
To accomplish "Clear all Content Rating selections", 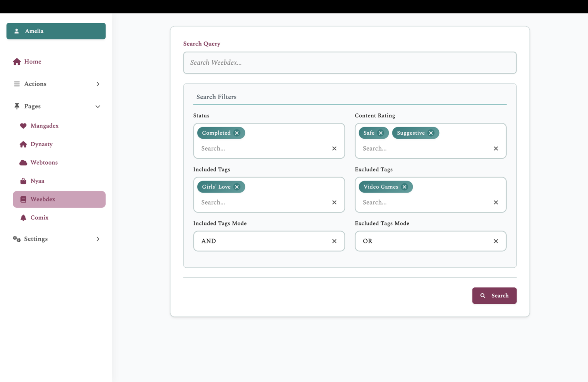I will click(496, 149).
